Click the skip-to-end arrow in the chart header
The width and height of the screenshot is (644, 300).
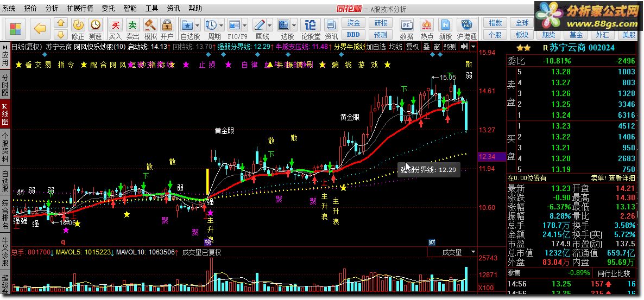(x=464, y=47)
